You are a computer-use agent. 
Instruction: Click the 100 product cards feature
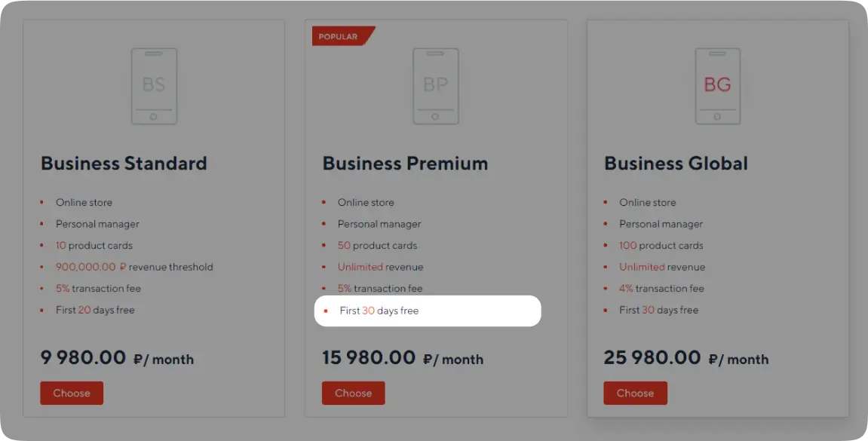661,245
